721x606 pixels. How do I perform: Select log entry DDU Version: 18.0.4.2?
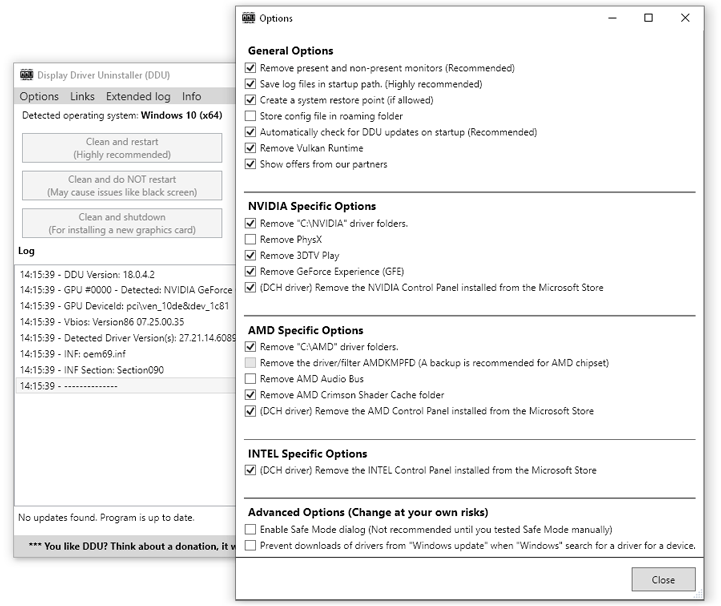pos(126,274)
